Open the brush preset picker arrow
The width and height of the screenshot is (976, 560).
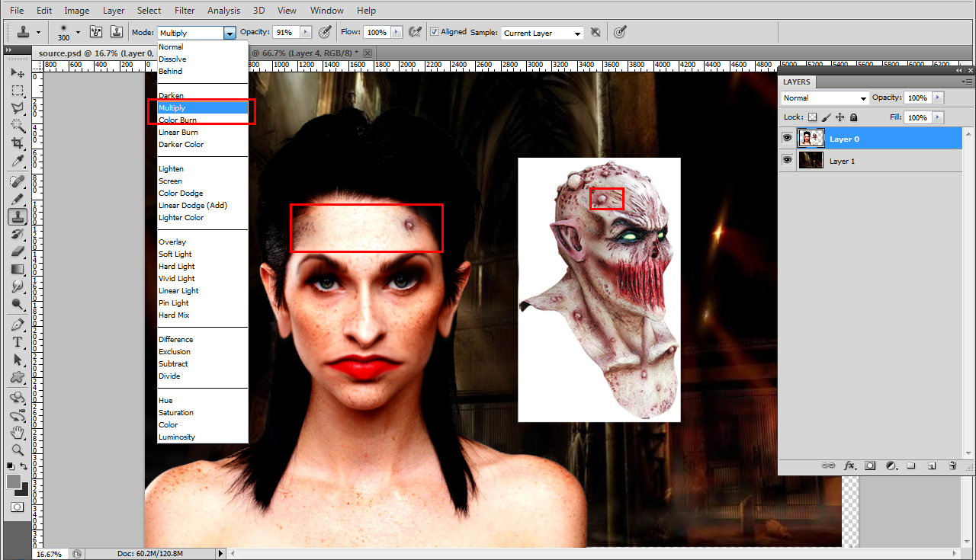point(78,33)
